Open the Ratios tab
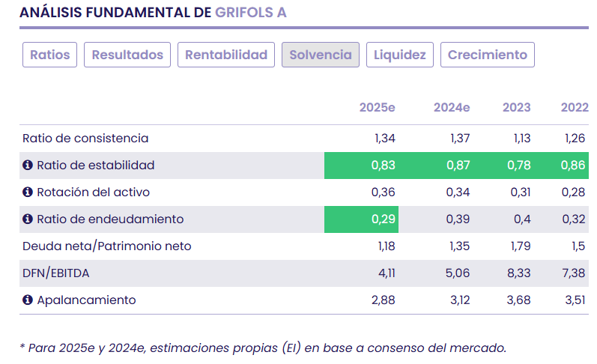Screen dimensions: 597x364 click(50, 55)
